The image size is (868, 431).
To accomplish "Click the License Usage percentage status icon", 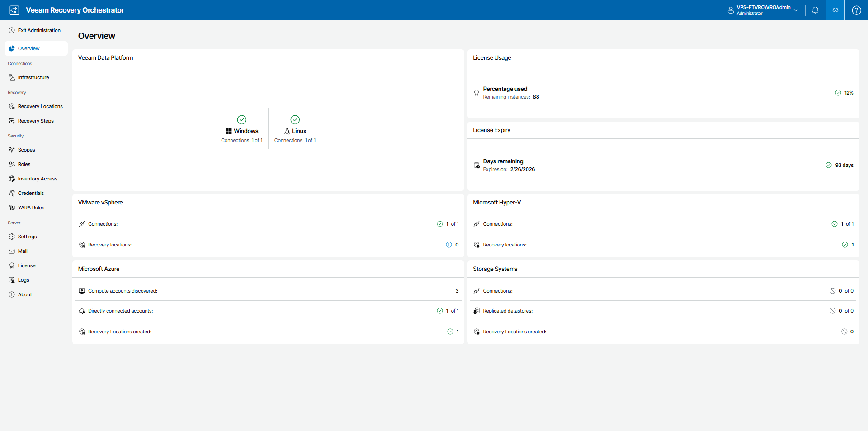I will (838, 93).
